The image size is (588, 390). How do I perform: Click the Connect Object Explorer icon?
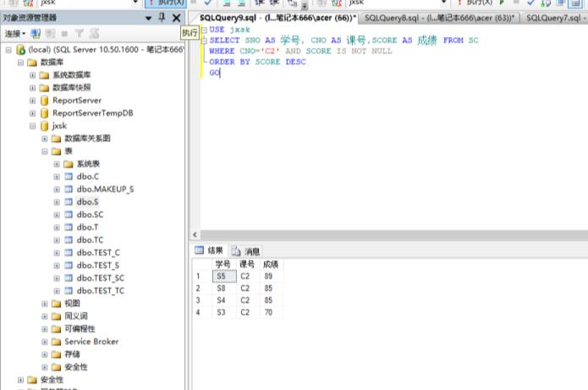36,34
